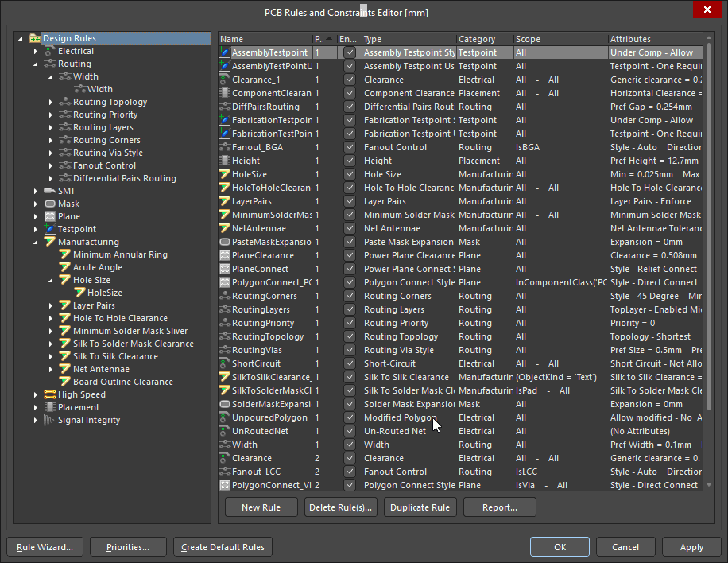
Task: Confirm changes with the OK button
Action: click(560, 547)
